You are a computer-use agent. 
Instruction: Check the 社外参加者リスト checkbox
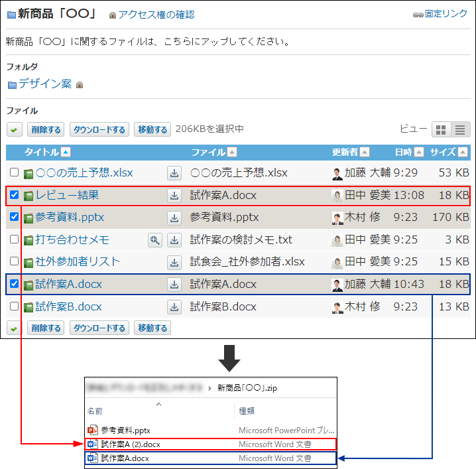tap(14, 262)
